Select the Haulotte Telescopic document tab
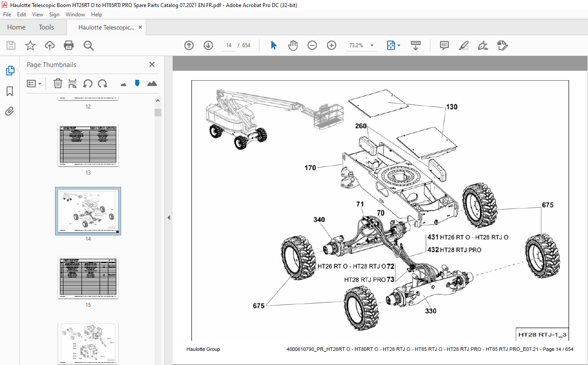Viewport: 588px width, 365px height. 106,27
